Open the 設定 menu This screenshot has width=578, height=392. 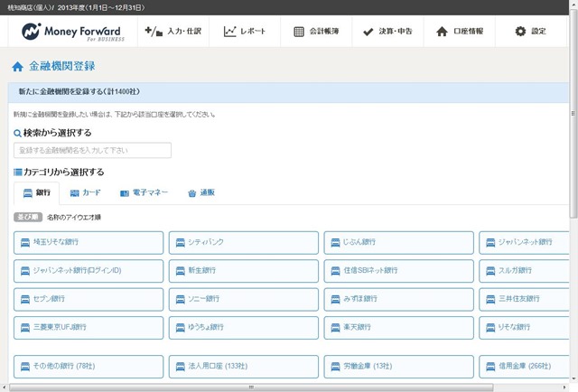[531, 32]
